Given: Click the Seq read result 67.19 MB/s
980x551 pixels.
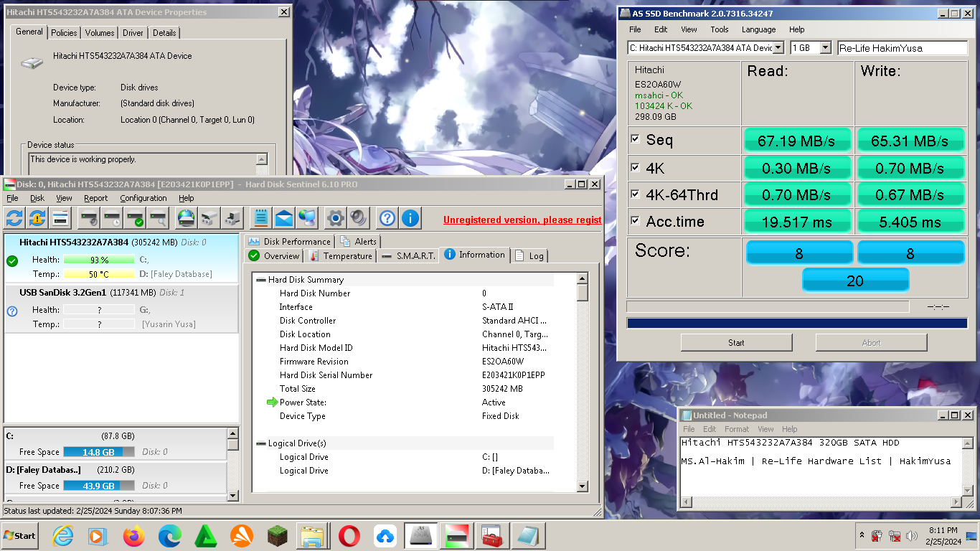Looking at the screenshot, I should coord(796,141).
